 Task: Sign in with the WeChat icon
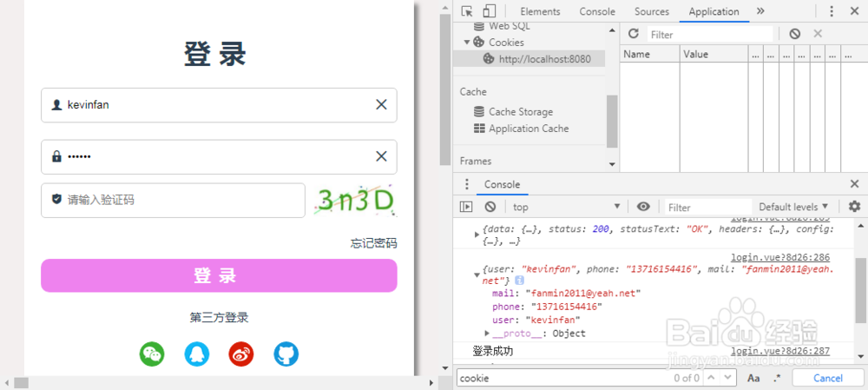(x=152, y=354)
